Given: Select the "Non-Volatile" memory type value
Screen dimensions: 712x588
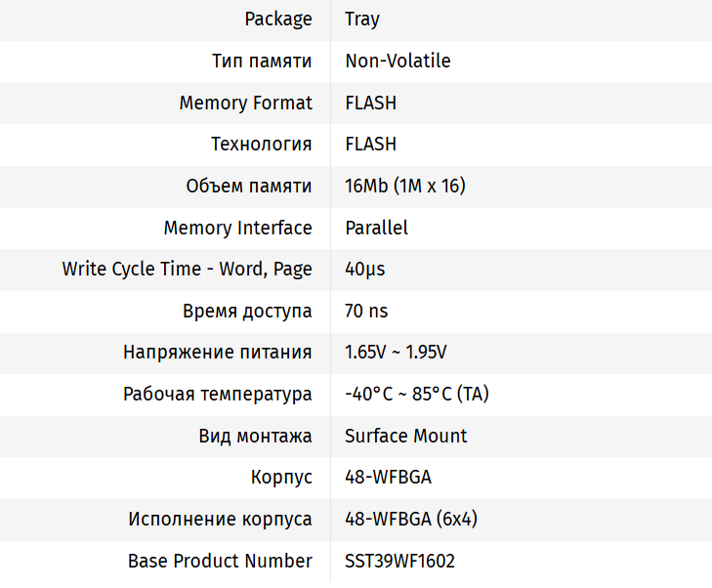Looking at the screenshot, I should tap(398, 61).
